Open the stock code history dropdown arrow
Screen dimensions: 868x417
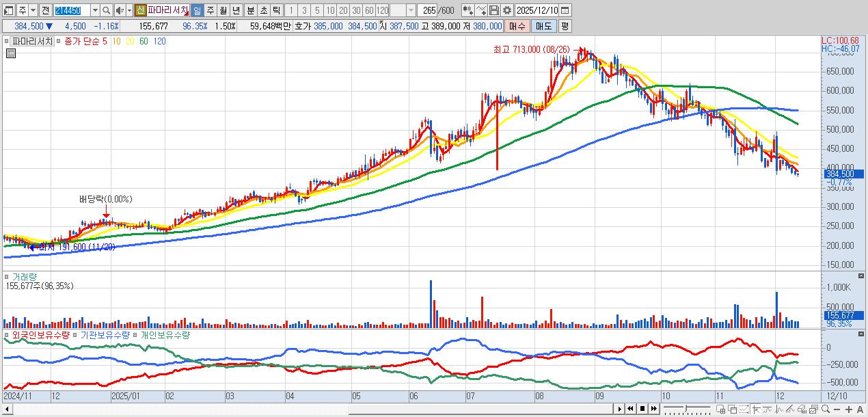click(x=95, y=11)
